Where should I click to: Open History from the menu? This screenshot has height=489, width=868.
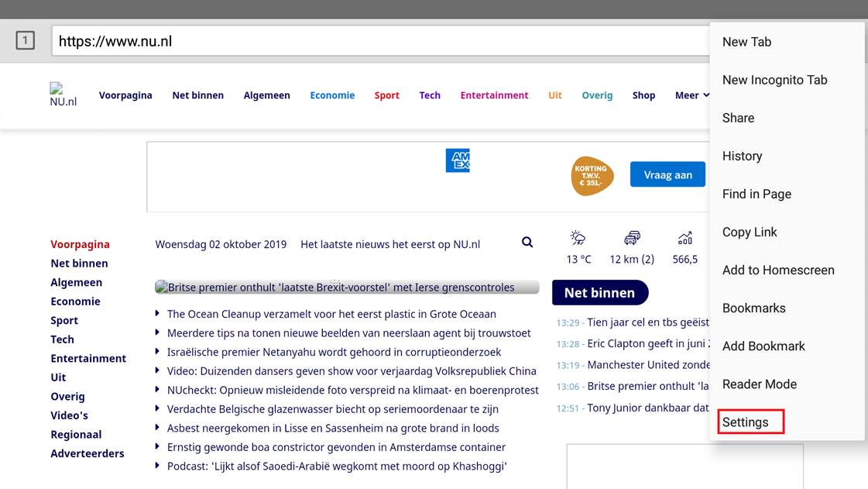742,156
